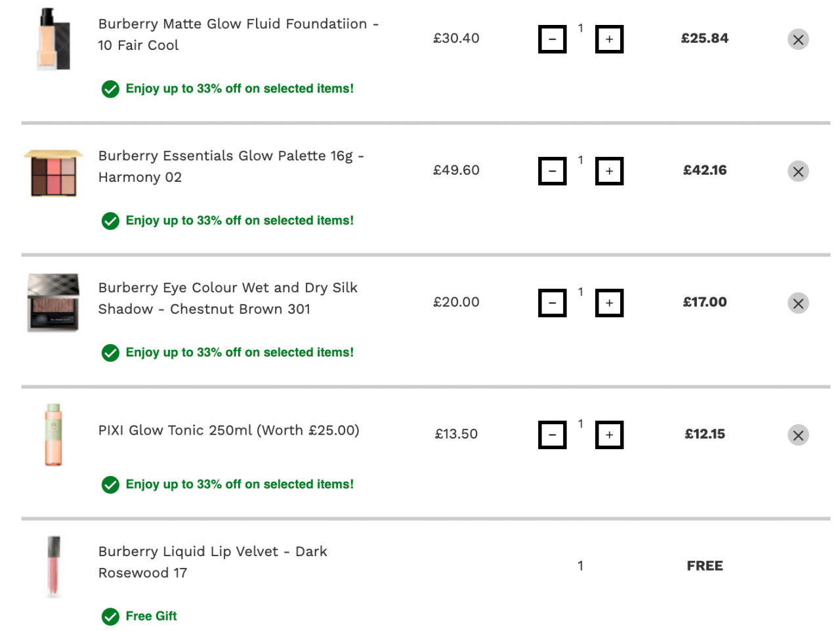Reduce quantity of Chestnut Brown Silk Shadow

click(553, 303)
